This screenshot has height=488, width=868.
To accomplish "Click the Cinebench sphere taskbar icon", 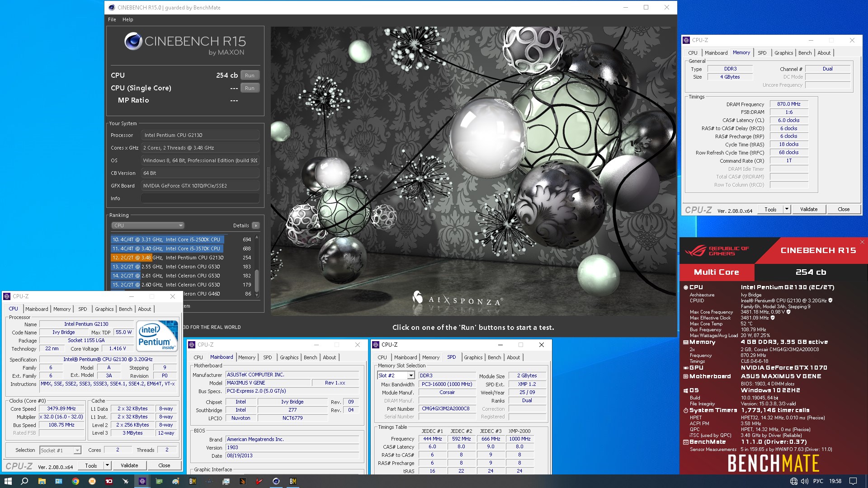I will coord(276,481).
